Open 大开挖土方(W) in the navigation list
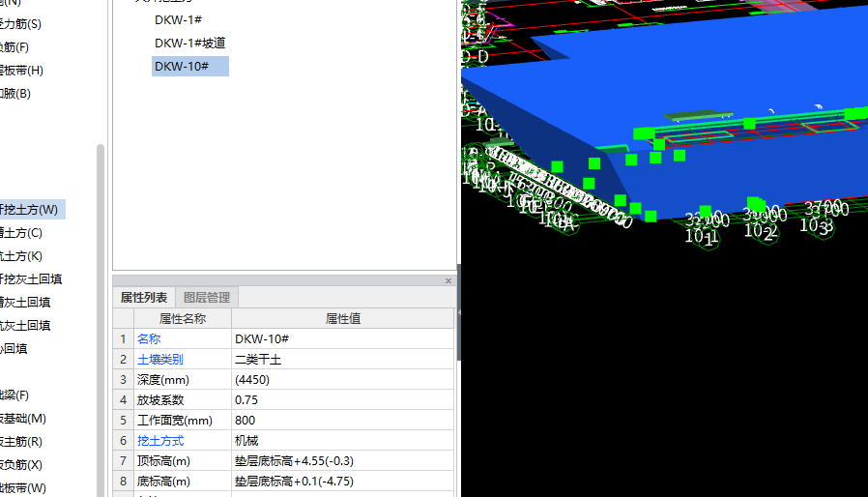Viewport: 868px width, 497px height. pos(30,210)
